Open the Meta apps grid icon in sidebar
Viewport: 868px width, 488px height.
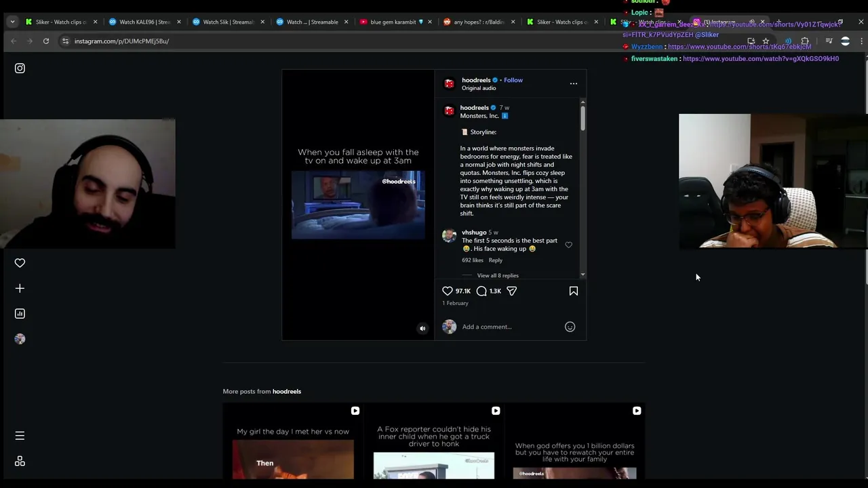pos(20,461)
